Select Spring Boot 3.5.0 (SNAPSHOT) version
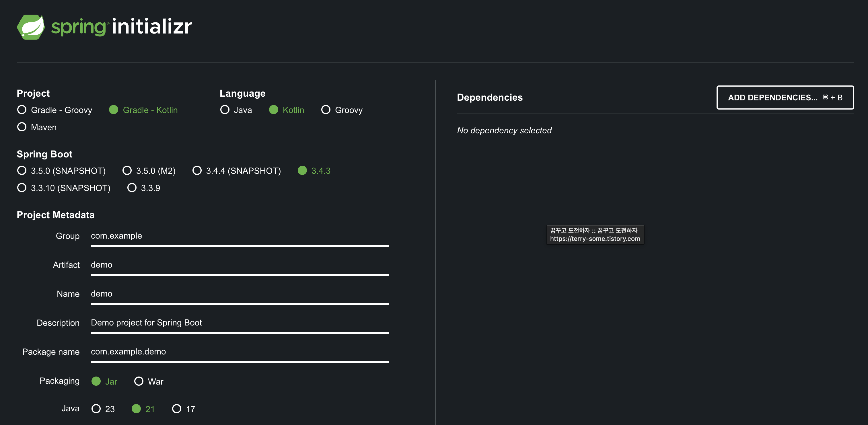Viewport: 868px width, 425px height. (x=22, y=171)
